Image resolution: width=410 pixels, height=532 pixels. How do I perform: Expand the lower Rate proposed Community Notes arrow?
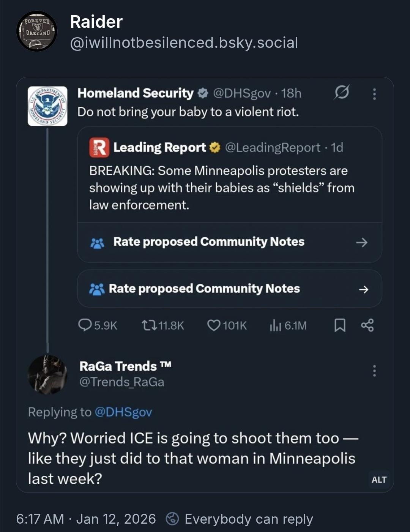363,289
